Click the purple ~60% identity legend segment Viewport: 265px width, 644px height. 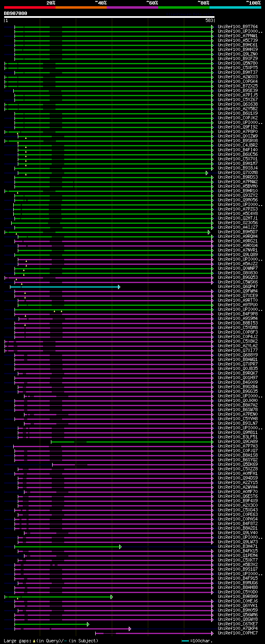[x=132, y=7]
